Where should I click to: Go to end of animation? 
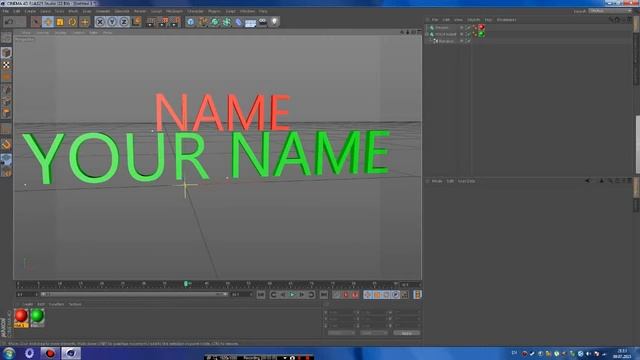tap(324, 295)
